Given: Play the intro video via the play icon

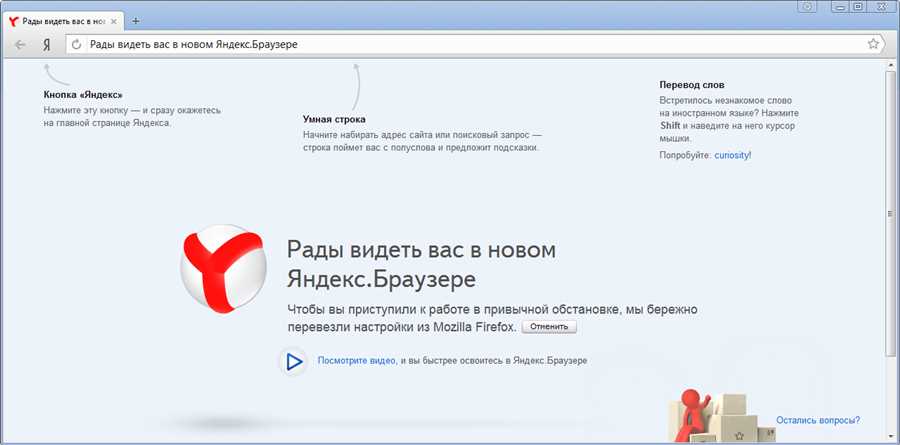Looking at the screenshot, I should tap(294, 361).
